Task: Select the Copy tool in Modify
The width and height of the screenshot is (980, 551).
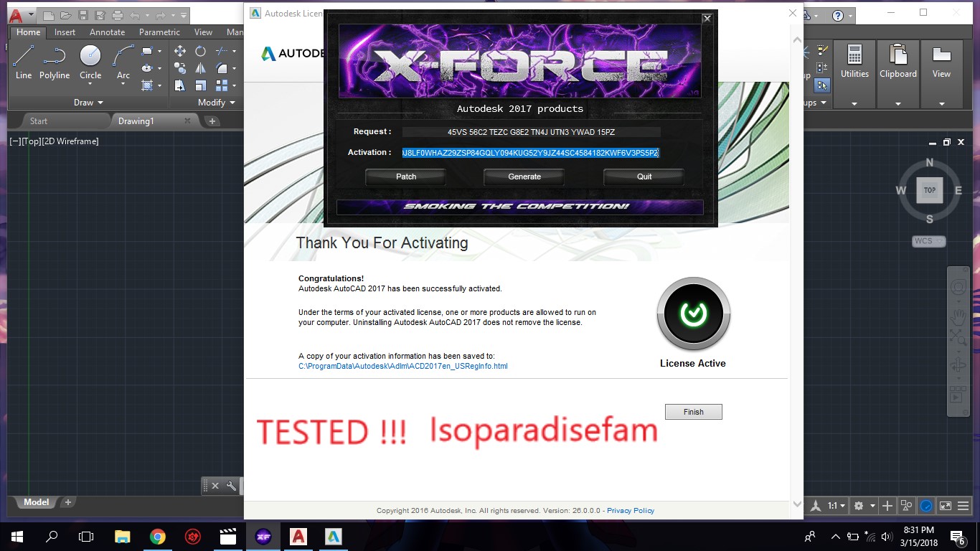Action: (180, 69)
